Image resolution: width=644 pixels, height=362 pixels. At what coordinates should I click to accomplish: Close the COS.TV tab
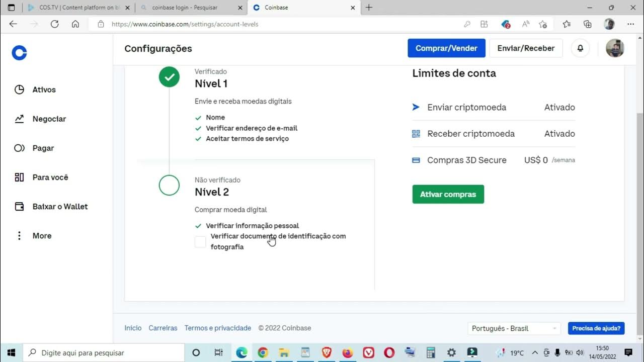(126, 8)
